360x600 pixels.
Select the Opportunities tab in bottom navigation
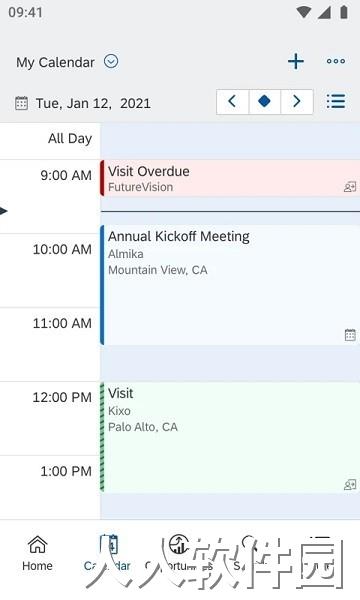coord(179,553)
